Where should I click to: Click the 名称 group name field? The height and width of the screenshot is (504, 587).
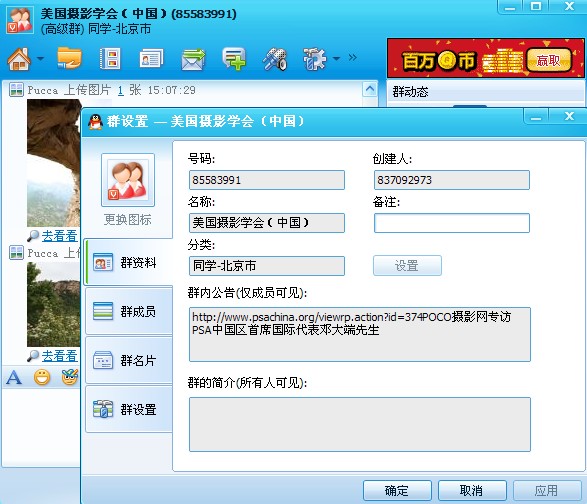(x=267, y=223)
